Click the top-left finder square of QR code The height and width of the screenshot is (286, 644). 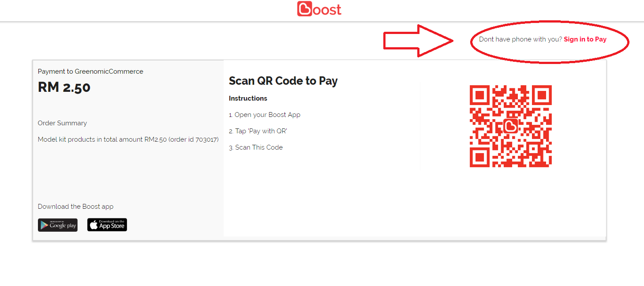[480, 95]
